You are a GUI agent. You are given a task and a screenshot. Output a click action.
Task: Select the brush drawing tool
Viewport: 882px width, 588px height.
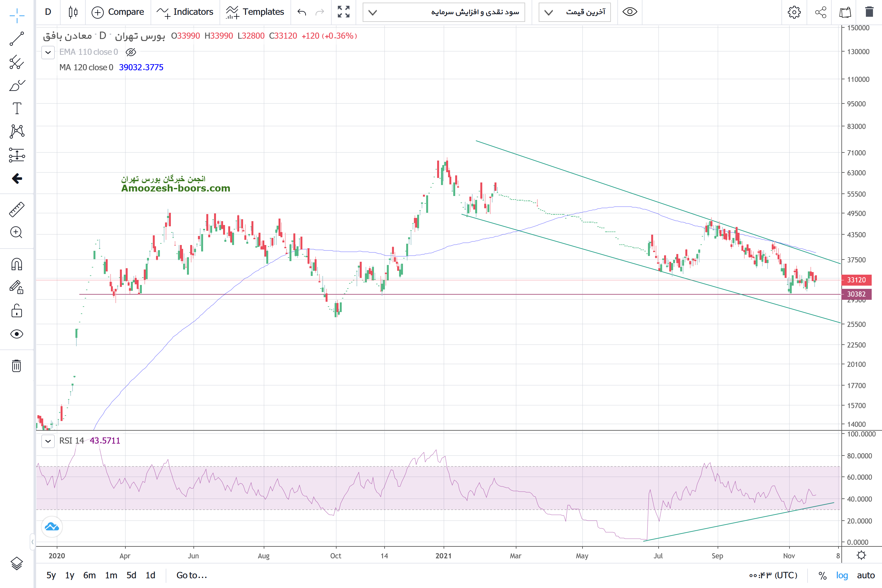16,85
